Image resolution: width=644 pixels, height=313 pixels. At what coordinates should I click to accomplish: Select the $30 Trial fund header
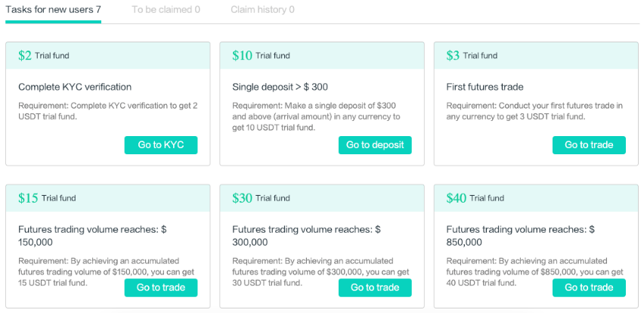tap(262, 198)
